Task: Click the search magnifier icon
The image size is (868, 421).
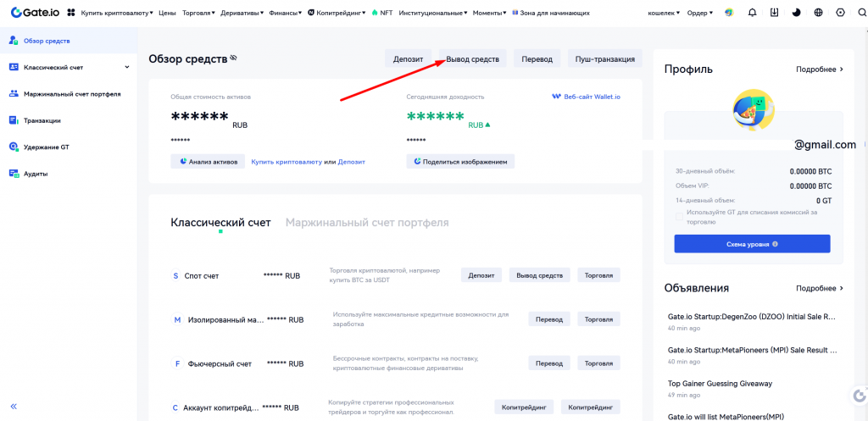Action: point(860,13)
